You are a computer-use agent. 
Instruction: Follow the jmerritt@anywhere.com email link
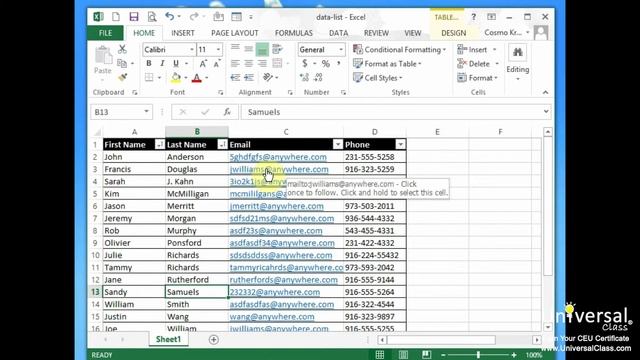pos(276,206)
